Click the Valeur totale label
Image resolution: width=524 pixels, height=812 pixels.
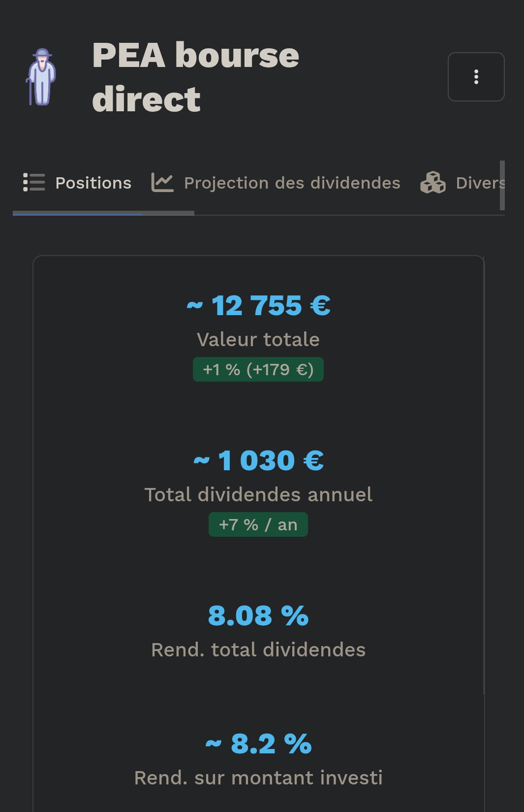pos(258,340)
